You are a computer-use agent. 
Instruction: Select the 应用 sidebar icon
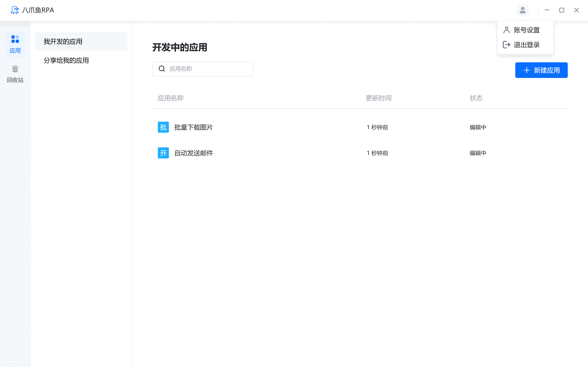point(15,44)
